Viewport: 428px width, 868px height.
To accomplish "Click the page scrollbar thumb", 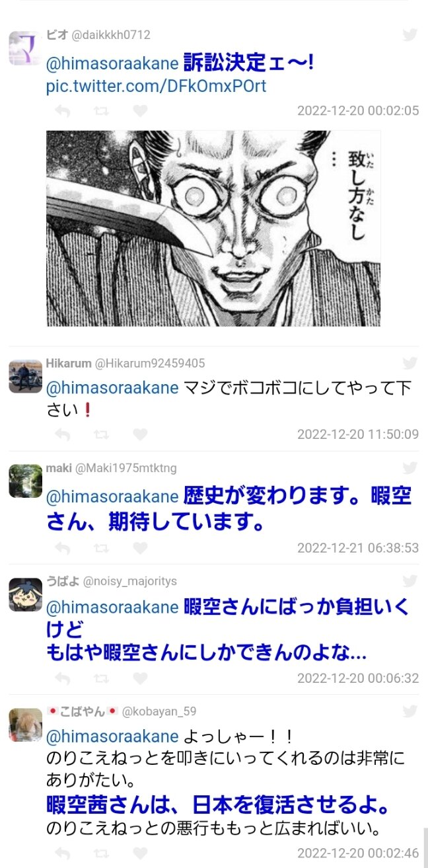I will [425, 848].
